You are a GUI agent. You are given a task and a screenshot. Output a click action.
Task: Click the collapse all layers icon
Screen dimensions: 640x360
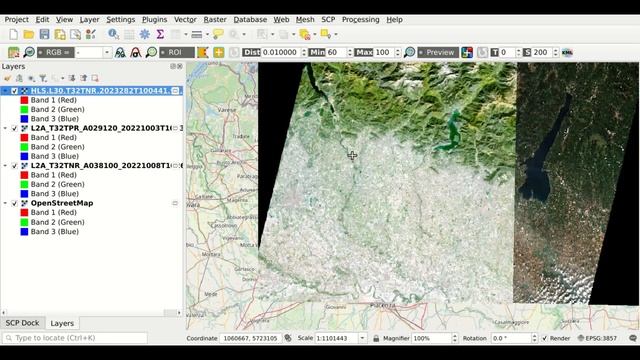click(x=83, y=78)
